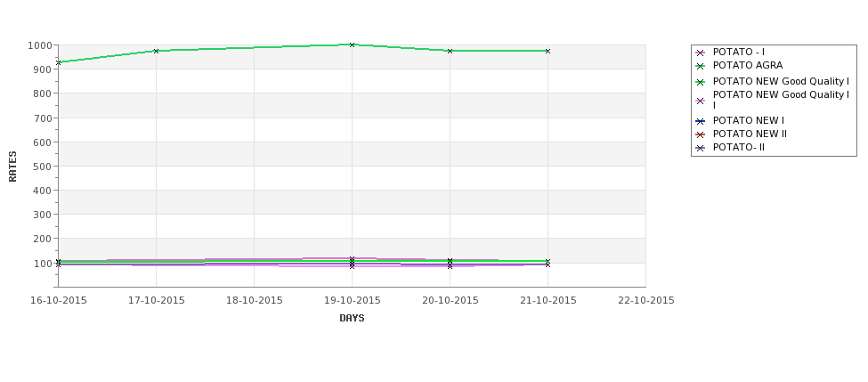Click the top line data point at 19-10-2015
Viewport: 868px width, 382px height.
[352, 45]
